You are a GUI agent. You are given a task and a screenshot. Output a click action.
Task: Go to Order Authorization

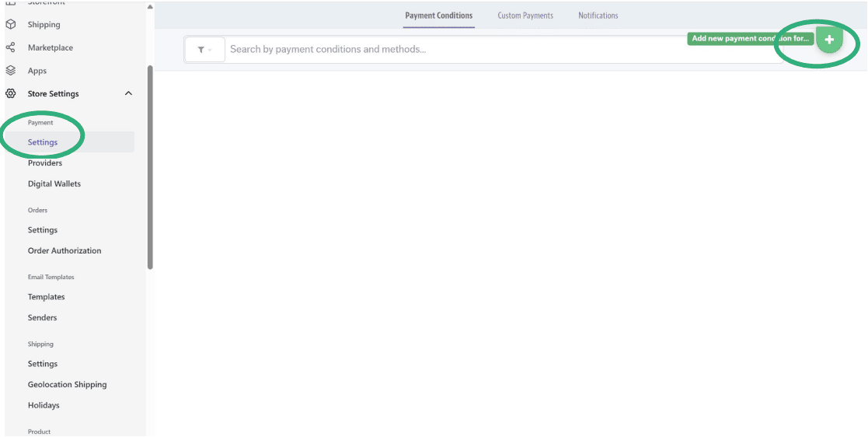[64, 251]
